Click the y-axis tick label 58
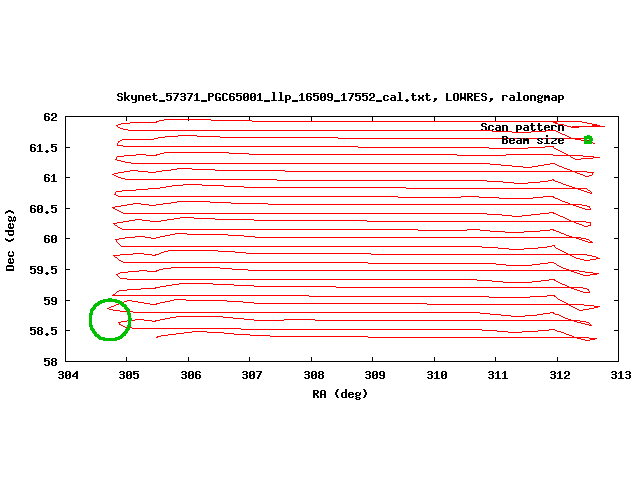This screenshot has width=640, height=480. [51, 362]
